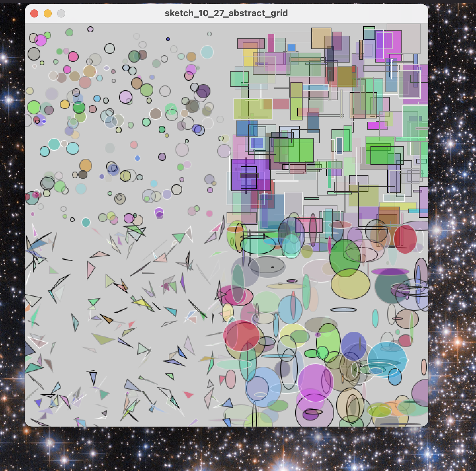Select the large red circle with white outline
Viewport: 476px width, 471px height.
241,335
